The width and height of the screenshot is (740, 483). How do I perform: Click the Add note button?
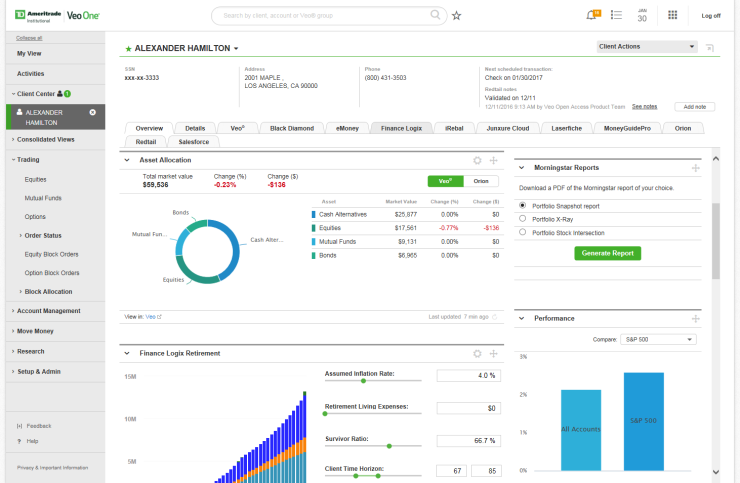[x=694, y=106]
